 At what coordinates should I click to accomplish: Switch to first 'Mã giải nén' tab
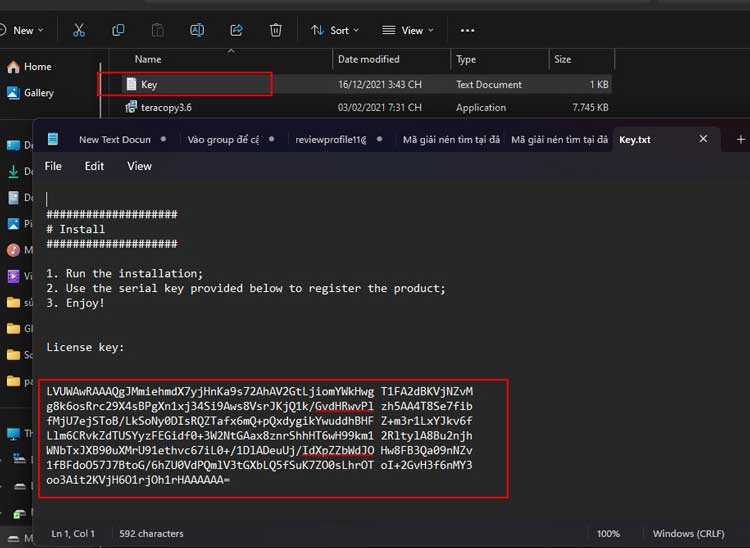[451, 140]
